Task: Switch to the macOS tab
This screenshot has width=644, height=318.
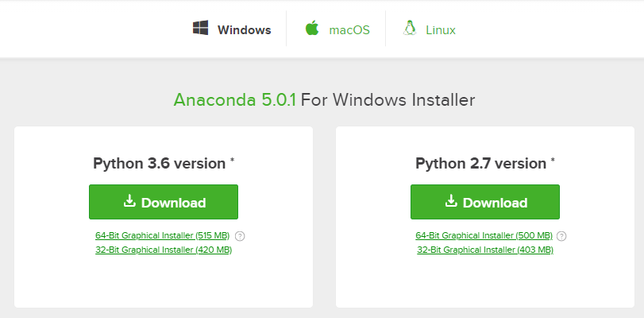Action: [349, 30]
